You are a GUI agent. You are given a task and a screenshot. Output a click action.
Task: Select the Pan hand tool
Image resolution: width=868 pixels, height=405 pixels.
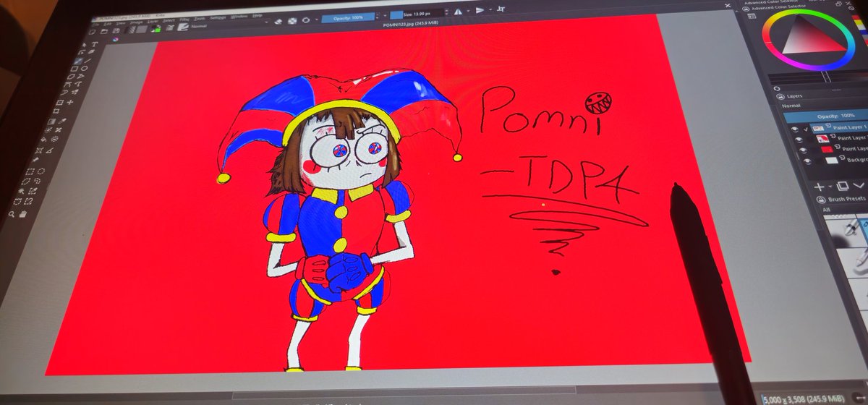pyautogui.click(x=22, y=213)
